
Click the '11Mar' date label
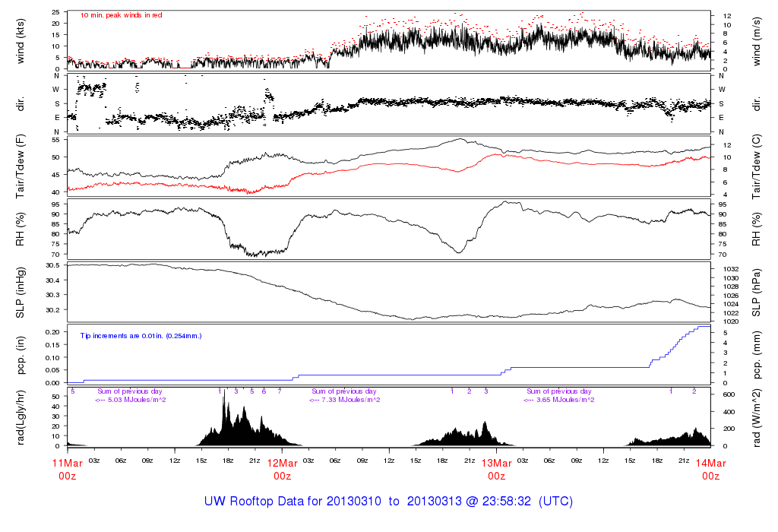(68, 464)
